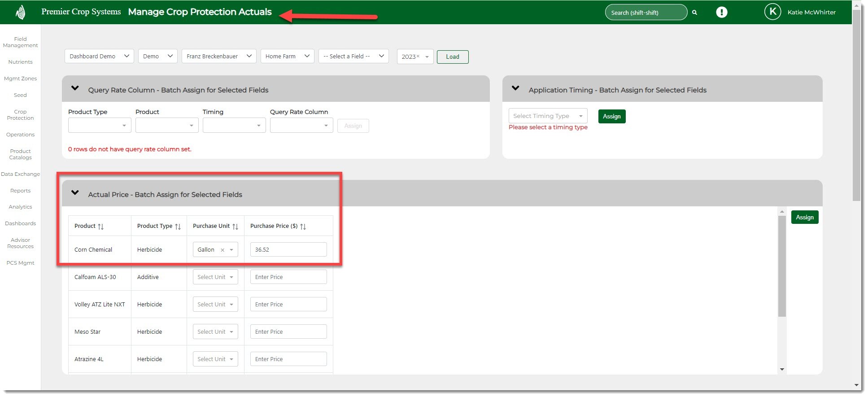Open the user avatar K icon

(x=772, y=12)
